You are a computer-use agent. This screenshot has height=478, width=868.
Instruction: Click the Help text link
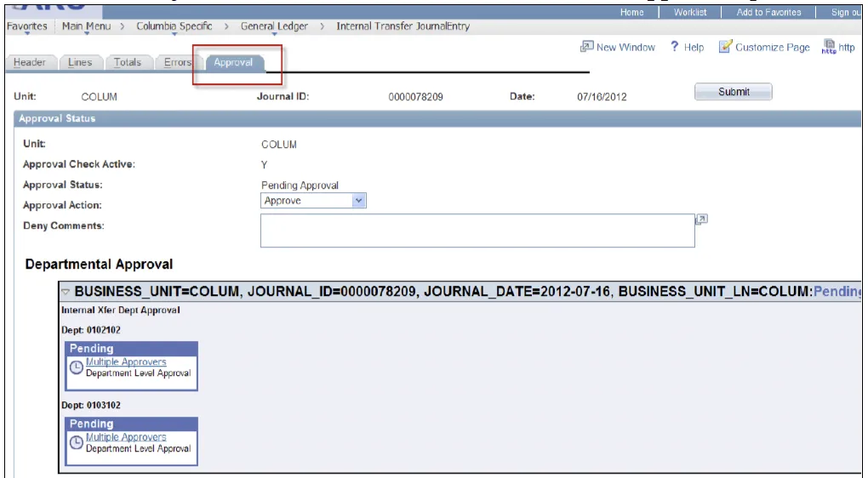[x=694, y=48]
